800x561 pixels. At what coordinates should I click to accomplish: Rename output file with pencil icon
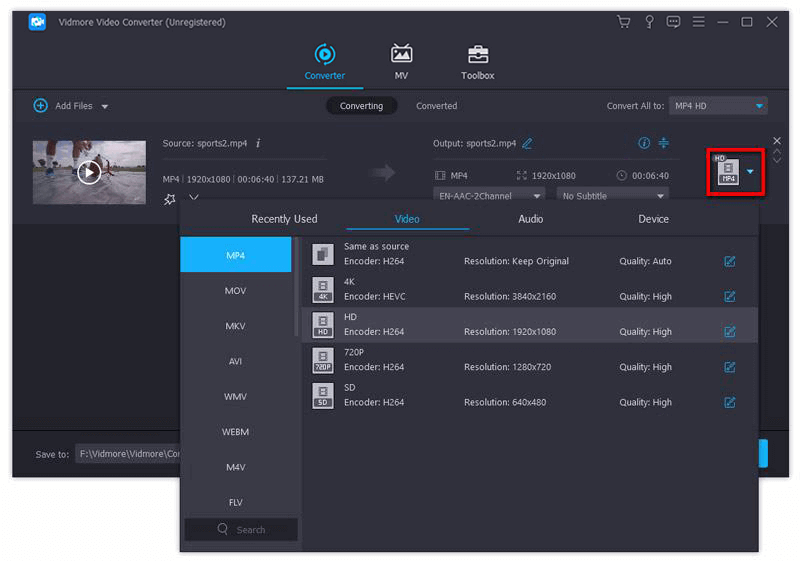(x=527, y=143)
